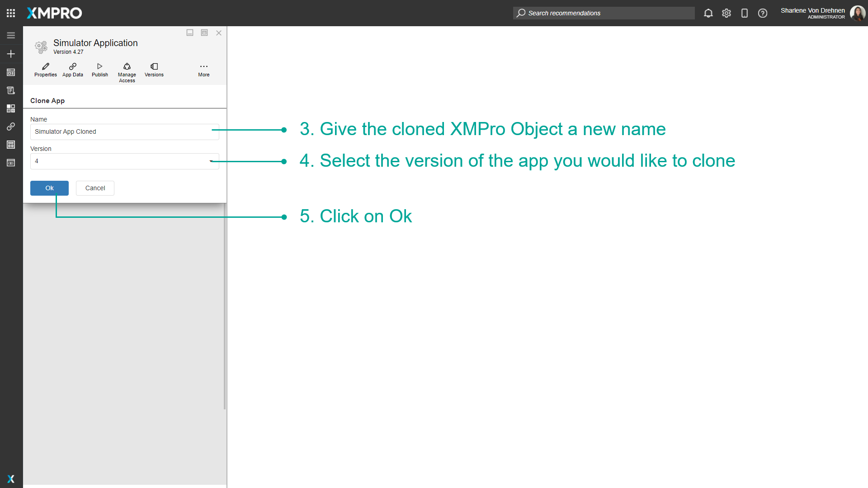Click the Ok button

49,188
